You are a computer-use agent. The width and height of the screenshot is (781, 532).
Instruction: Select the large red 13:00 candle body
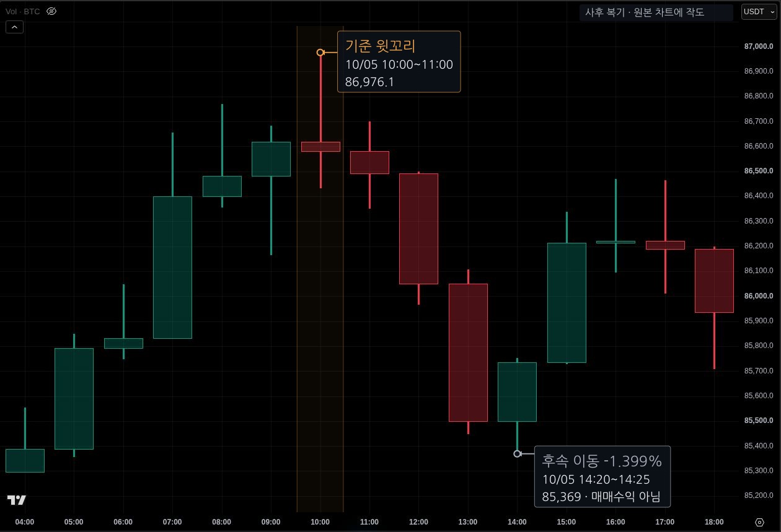[468, 352]
